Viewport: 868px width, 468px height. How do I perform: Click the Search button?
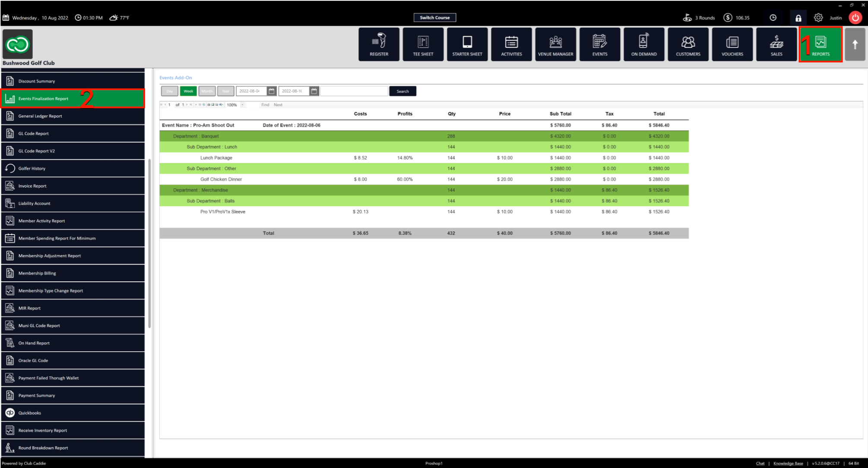[x=402, y=91]
